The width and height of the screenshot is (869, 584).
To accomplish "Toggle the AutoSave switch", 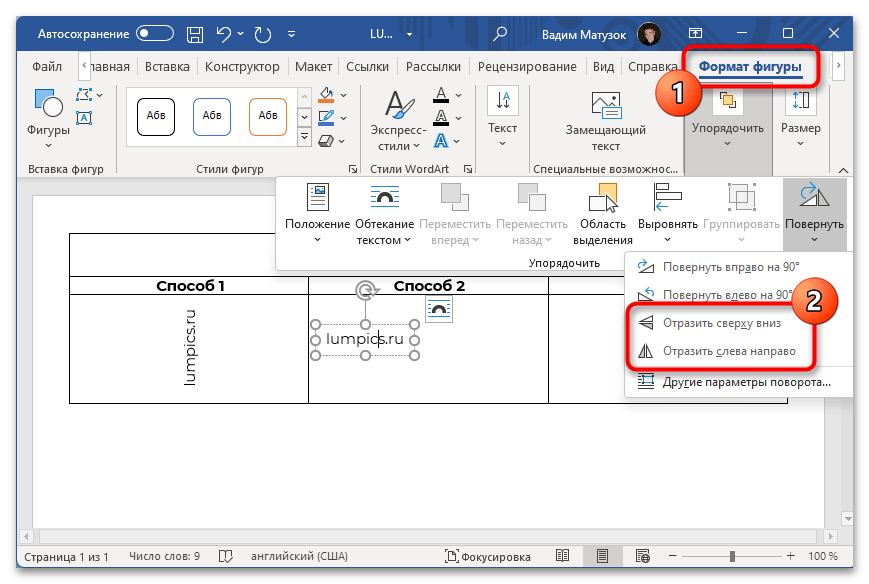I will coord(155,33).
